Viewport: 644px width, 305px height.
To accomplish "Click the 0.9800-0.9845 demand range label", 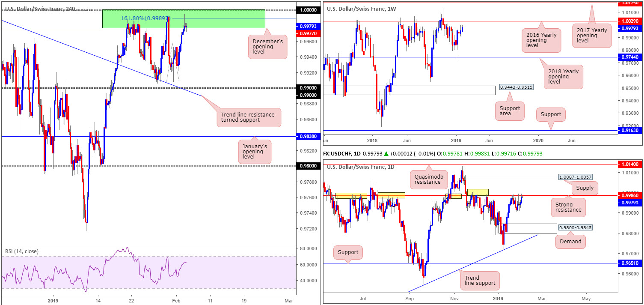I will [576, 227].
